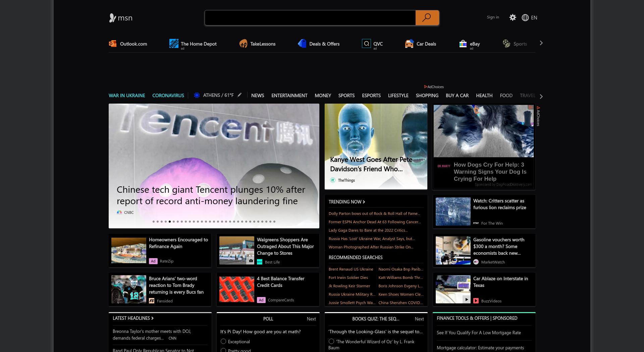Go to next poll
This screenshot has width=644, height=352.
[x=311, y=319]
